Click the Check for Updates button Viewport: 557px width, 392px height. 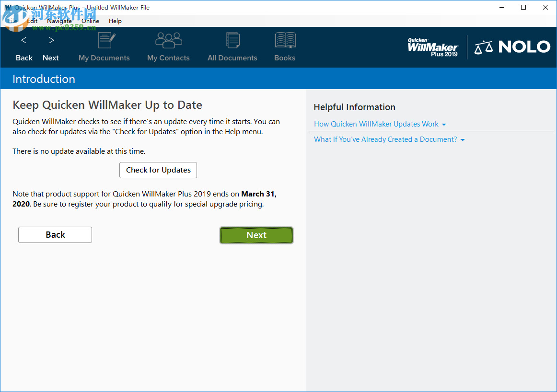(158, 170)
